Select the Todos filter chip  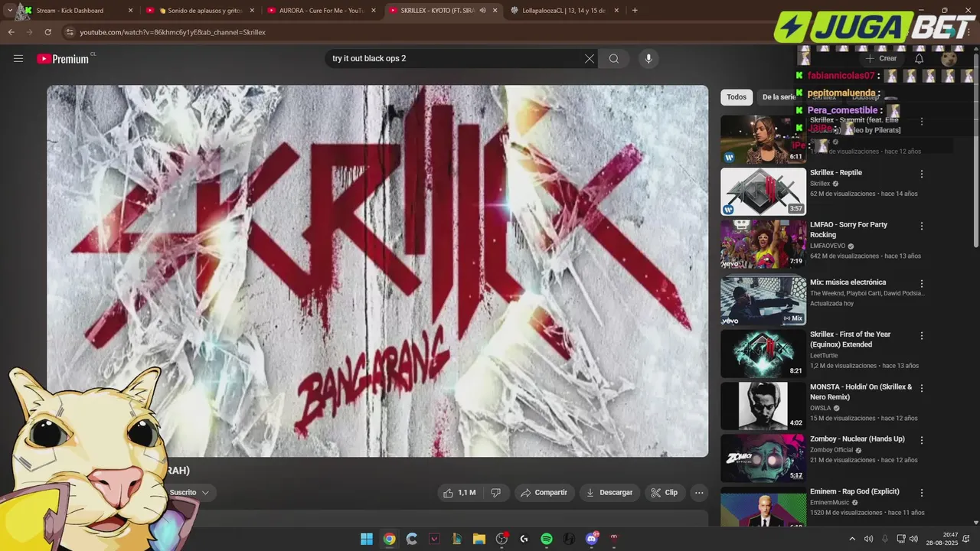click(x=737, y=97)
